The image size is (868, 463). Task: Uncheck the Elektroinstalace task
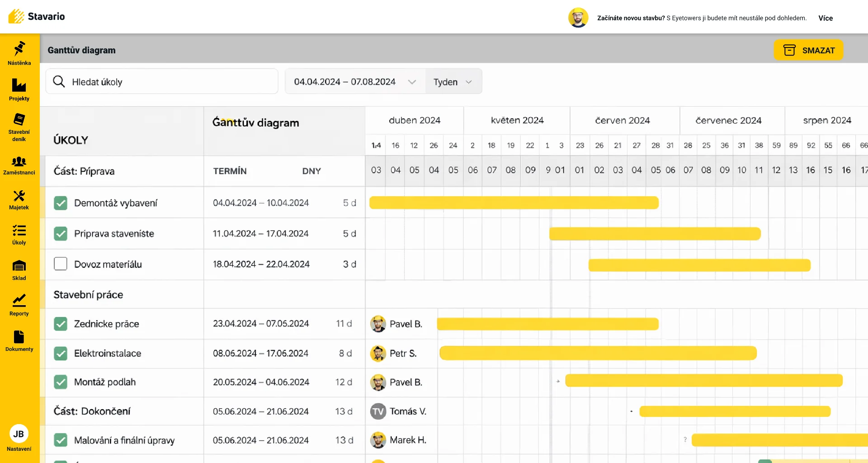point(61,353)
